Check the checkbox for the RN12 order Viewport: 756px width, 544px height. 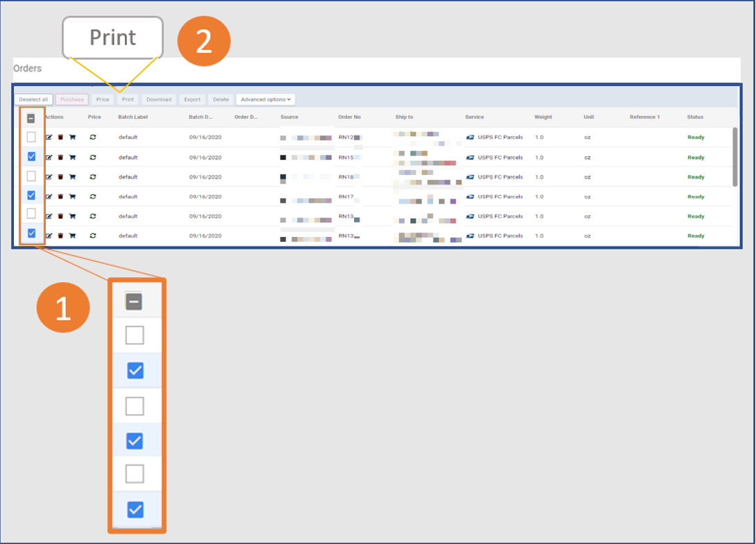point(31,137)
